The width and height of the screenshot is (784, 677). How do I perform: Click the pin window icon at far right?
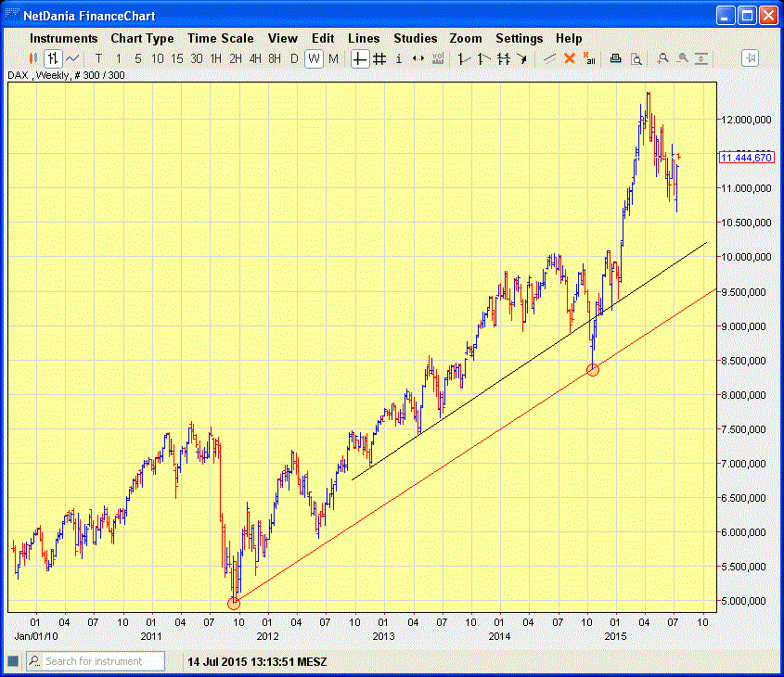point(751,58)
